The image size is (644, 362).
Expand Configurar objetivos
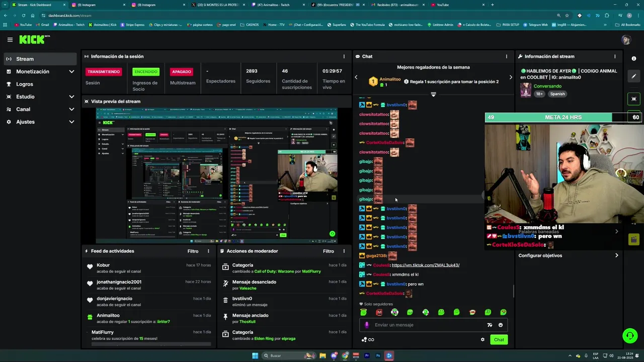point(569,255)
